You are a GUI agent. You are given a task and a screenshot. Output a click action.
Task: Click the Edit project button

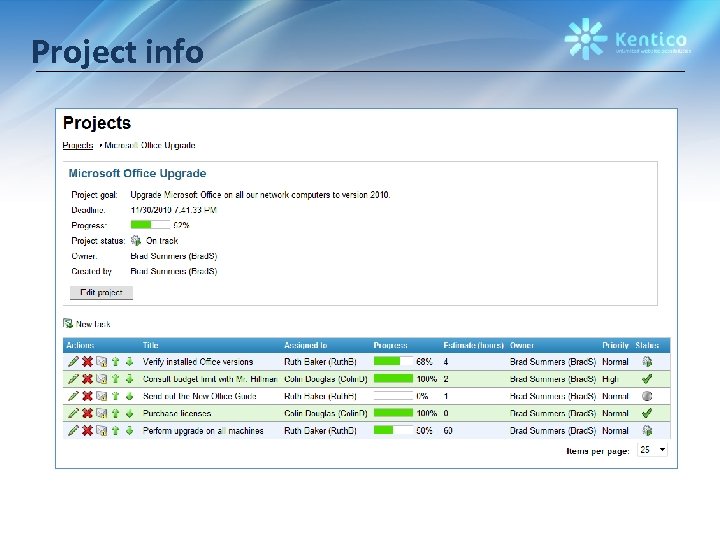(x=101, y=292)
